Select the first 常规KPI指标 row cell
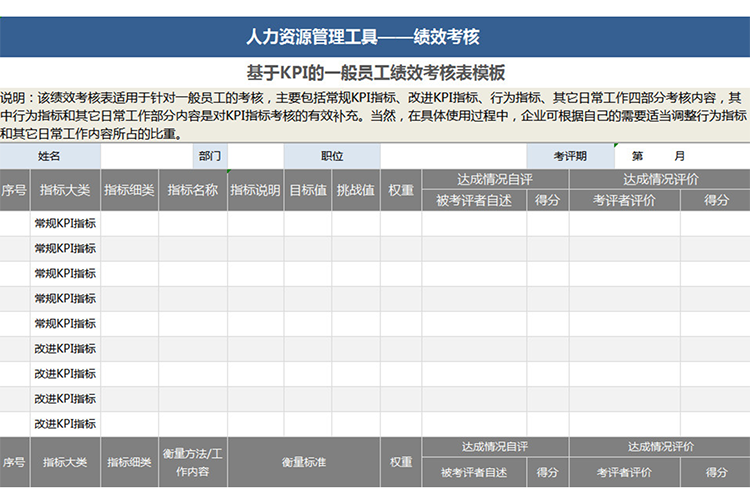The image size is (750, 501). point(65,224)
